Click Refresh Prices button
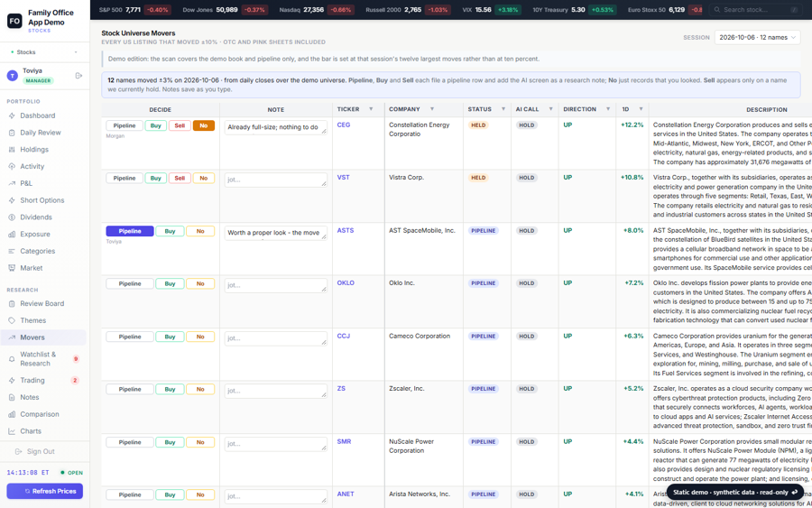The height and width of the screenshot is (508, 812). click(44, 491)
